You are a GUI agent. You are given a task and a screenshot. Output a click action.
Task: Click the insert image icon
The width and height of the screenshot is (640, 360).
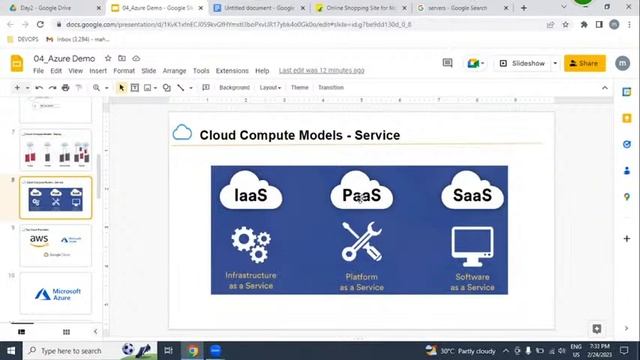[148, 88]
